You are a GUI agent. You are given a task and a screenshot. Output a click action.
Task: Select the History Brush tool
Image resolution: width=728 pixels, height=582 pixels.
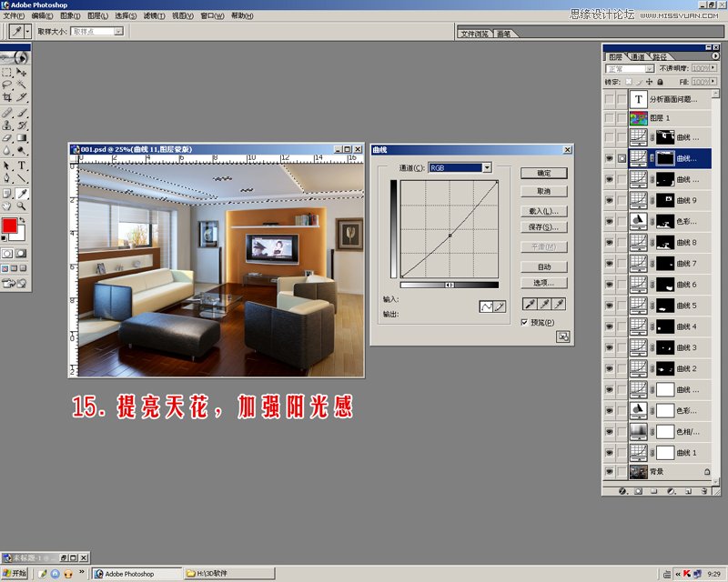click(21, 125)
